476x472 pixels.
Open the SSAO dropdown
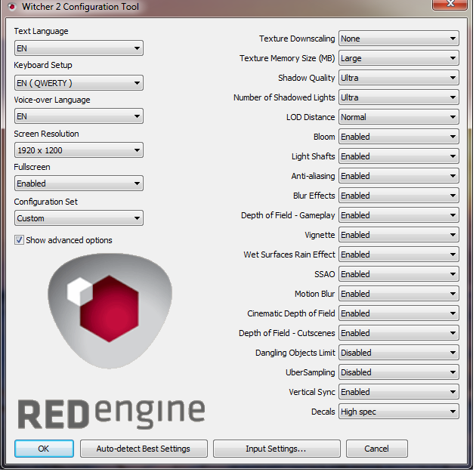tap(399, 274)
